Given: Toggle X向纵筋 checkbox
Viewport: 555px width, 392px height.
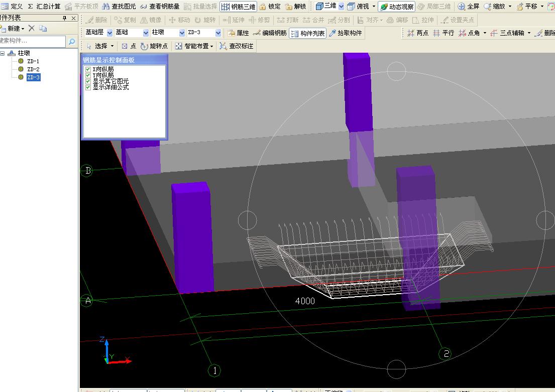Looking at the screenshot, I should 88,69.
